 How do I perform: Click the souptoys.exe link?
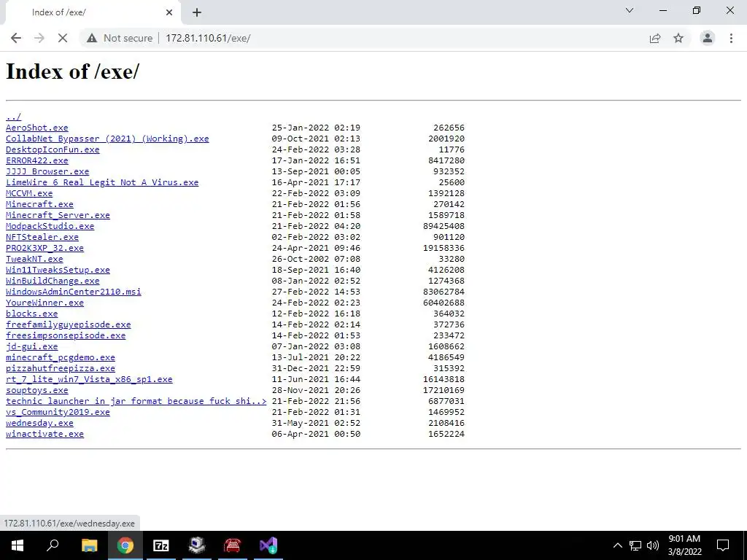[x=37, y=391]
